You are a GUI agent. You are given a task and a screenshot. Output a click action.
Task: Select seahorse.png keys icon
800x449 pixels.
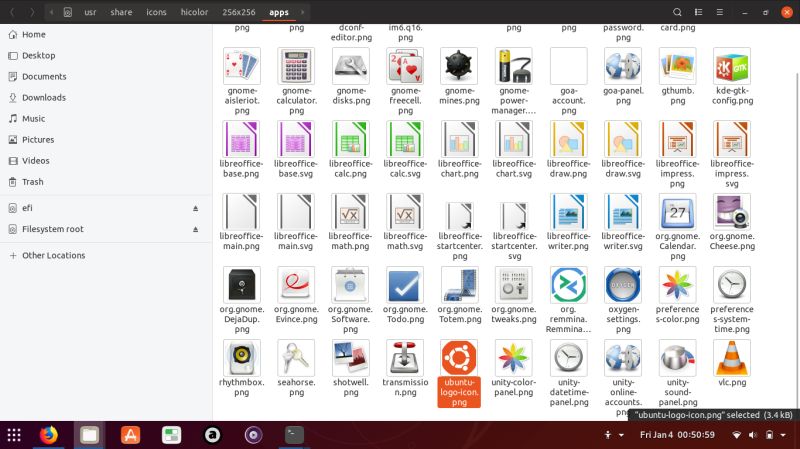[296, 358]
